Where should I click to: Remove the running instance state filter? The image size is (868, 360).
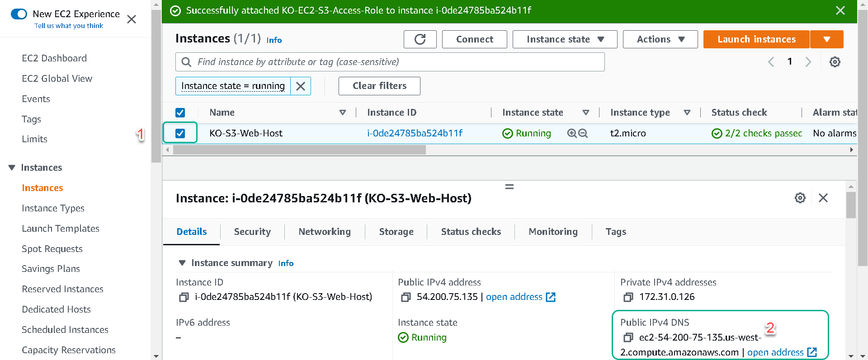tap(301, 86)
